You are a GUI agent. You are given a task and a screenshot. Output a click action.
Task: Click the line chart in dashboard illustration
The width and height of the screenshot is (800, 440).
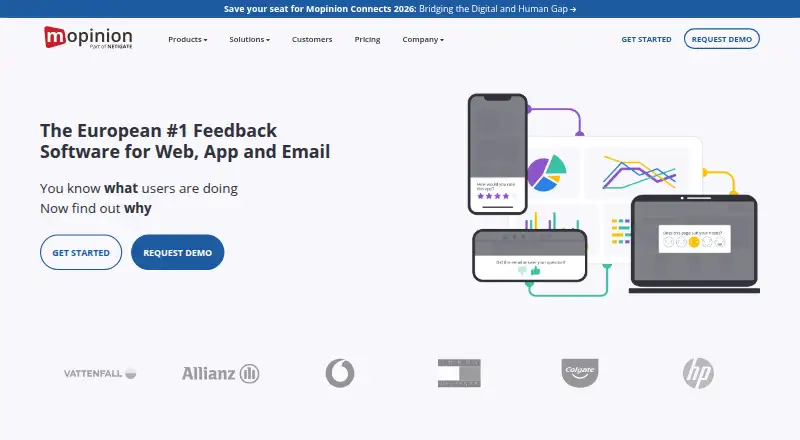pos(639,173)
